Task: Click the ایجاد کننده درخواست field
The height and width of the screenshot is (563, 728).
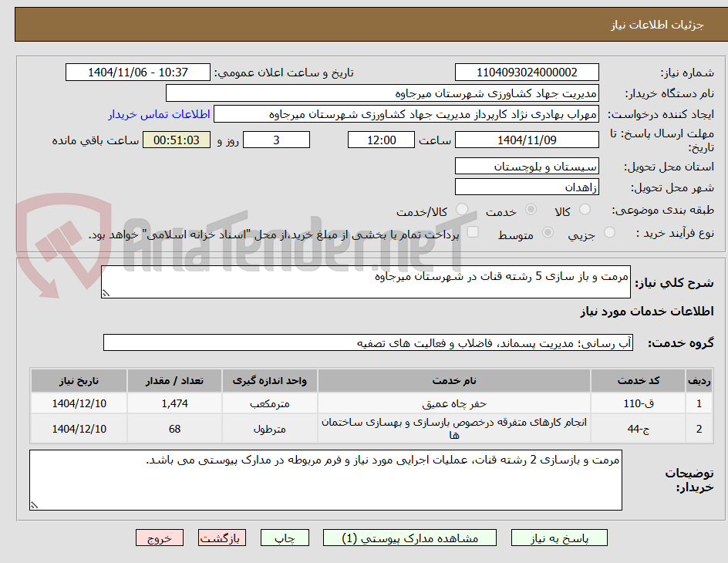Action: coord(406,114)
